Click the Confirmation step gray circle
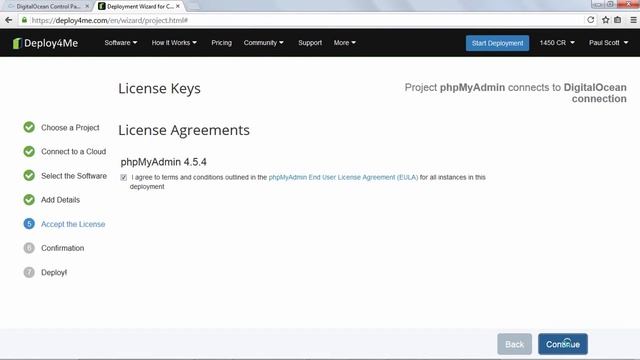The height and width of the screenshot is (360, 640). (x=29, y=248)
